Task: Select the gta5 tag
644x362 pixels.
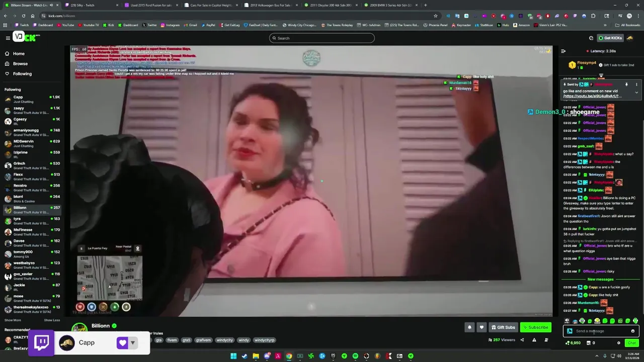Action: coord(186,340)
